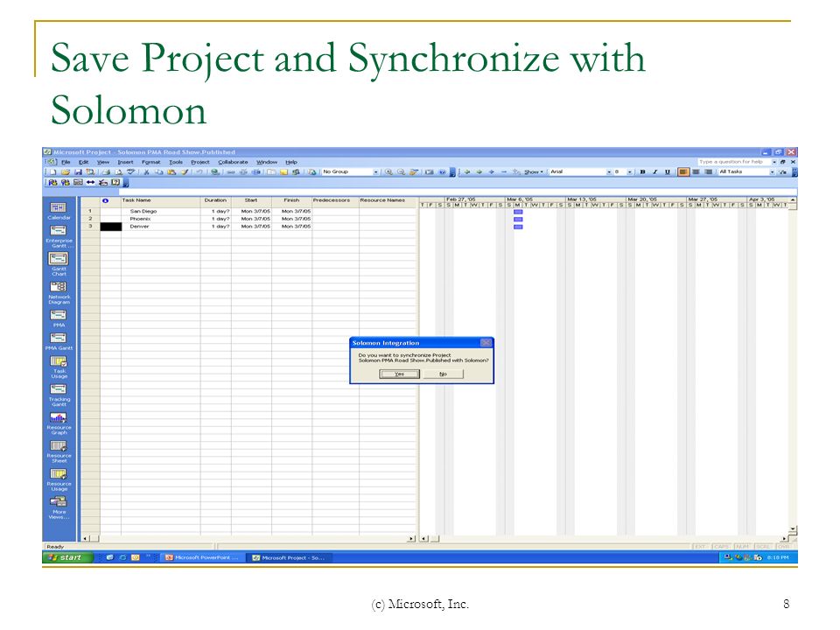Open Tracking Gantt view in the View Bar
The width and height of the screenshot is (840, 630).
(x=59, y=395)
